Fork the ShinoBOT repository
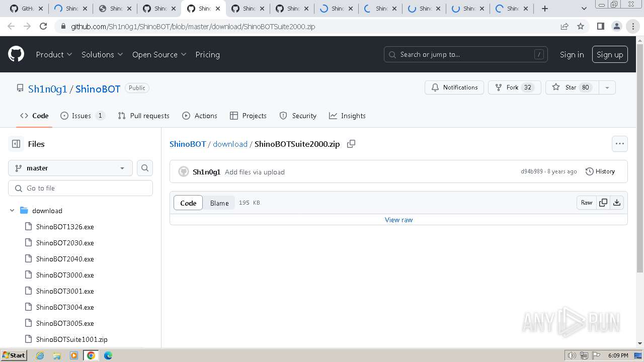The height and width of the screenshot is (362, 644). coord(514,87)
